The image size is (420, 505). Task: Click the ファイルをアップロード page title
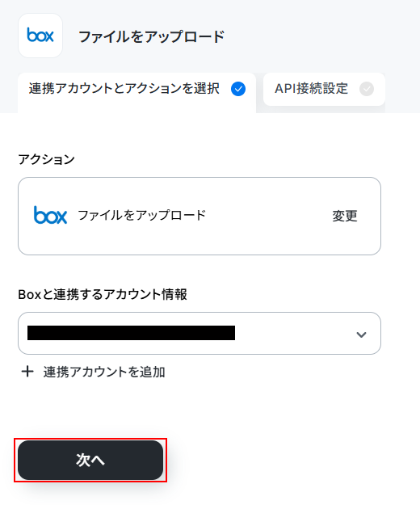click(151, 36)
